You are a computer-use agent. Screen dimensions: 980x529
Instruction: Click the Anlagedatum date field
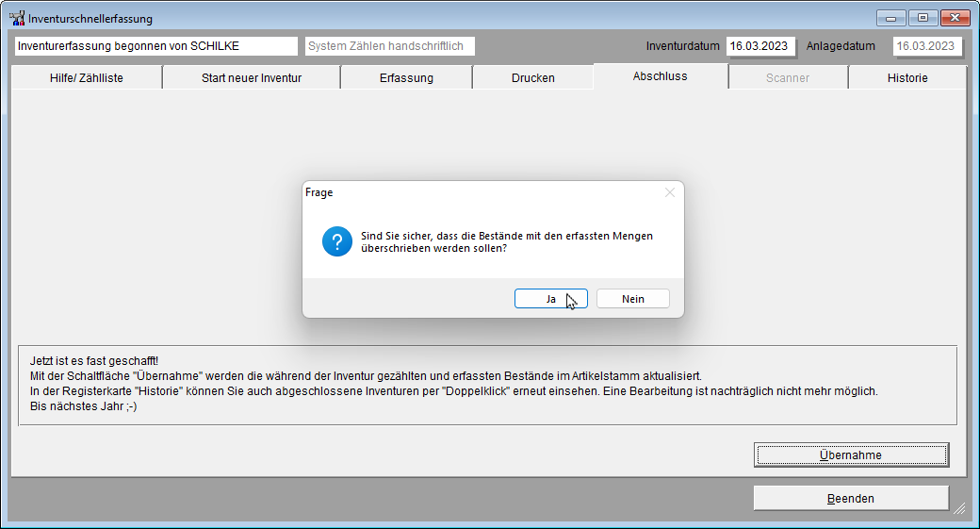tap(927, 46)
